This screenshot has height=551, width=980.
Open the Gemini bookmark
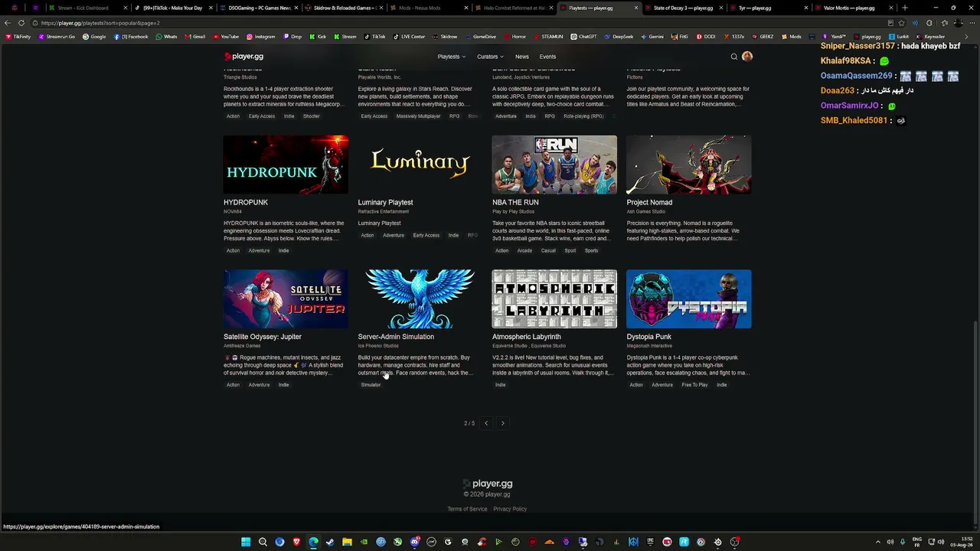652,37
